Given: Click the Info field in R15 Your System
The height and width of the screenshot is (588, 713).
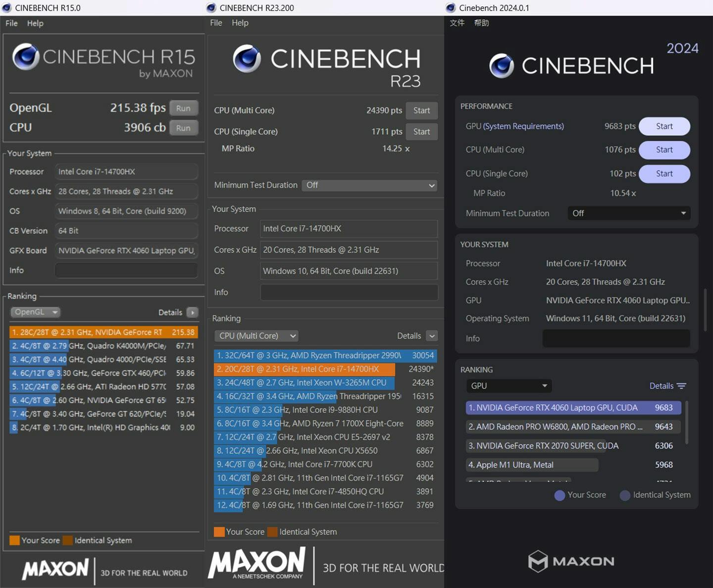Looking at the screenshot, I should pos(126,270).
